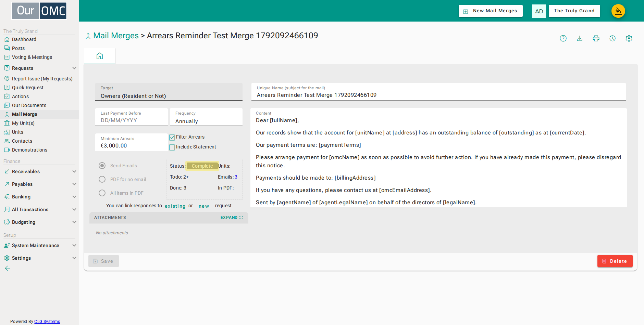Click the AD user avatar
Screen dimensions: 644x325
(x=539, y=11)
